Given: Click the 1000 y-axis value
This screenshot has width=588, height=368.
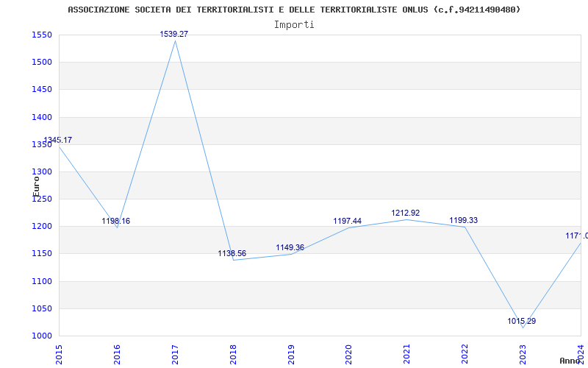Looking at the screenshot, I should tap(42, 336).
